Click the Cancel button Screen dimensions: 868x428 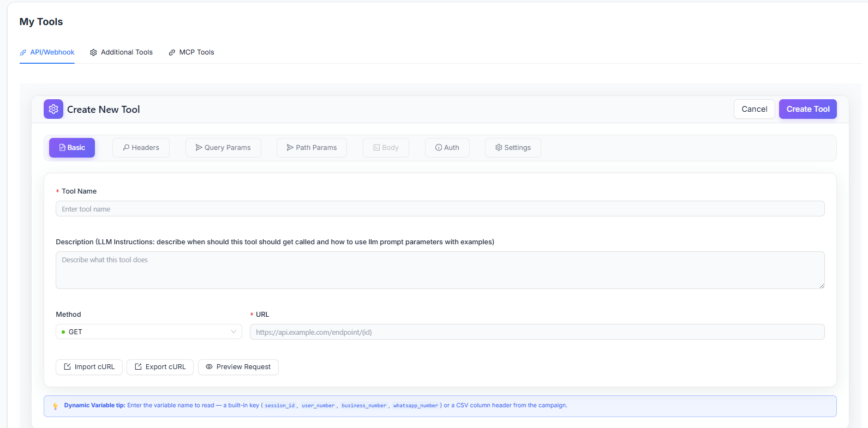point(755,109)
